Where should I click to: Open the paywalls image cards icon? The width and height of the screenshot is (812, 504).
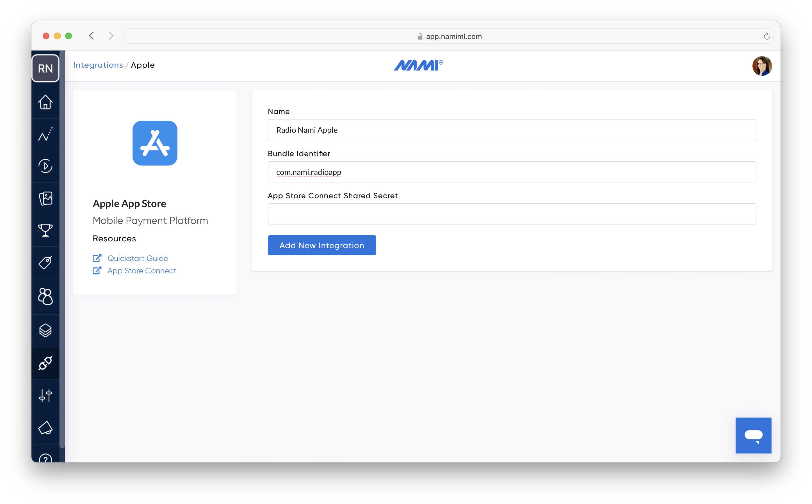(45, 198)
